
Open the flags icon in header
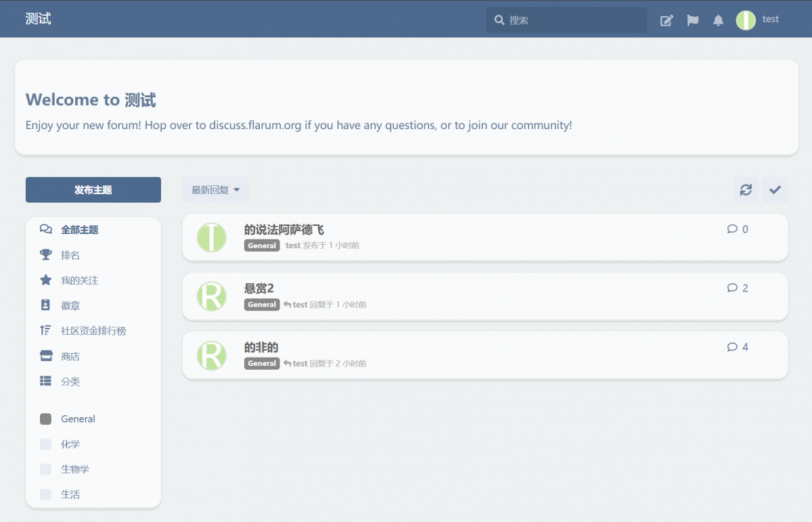tap(693, 20)
